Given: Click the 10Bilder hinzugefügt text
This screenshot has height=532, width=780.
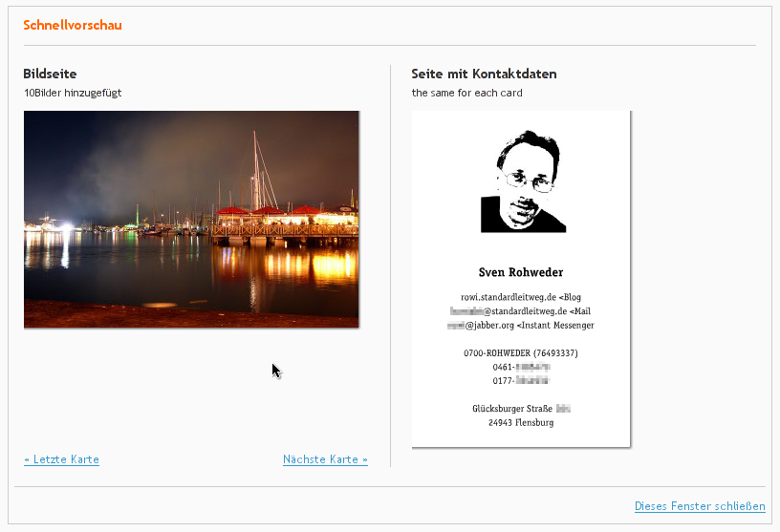Looking at the screenshot, I should click(73, 93).
